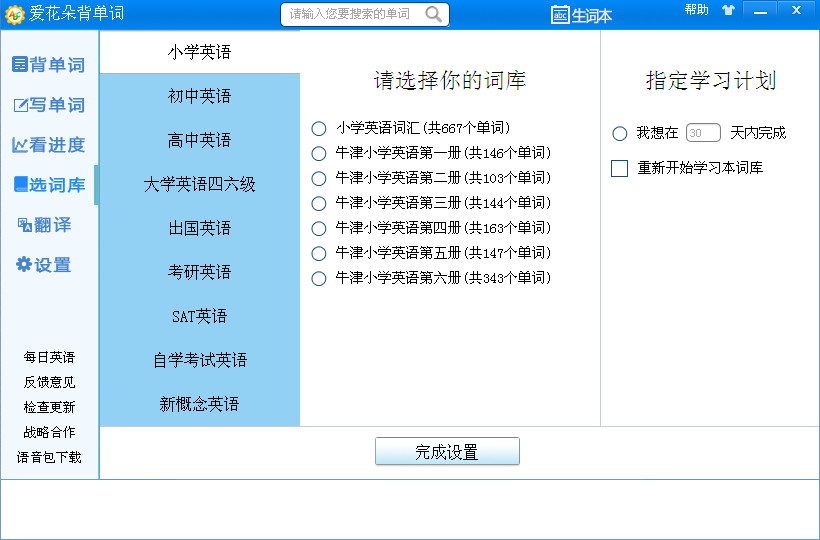Viewport: 820px width, 540px height.
Task: Choose 牛津小学英语第一册 radio button
Action: pos(318,153)
